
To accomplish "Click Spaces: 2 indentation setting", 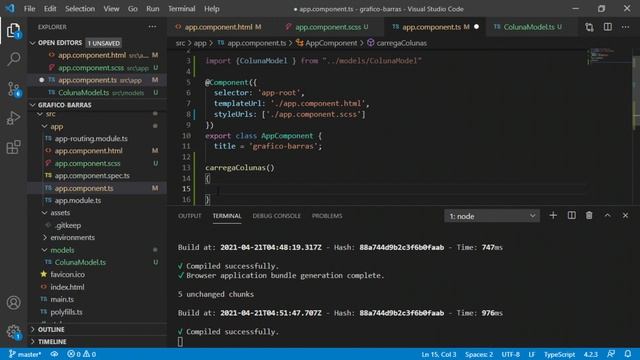I will (479, 354).
